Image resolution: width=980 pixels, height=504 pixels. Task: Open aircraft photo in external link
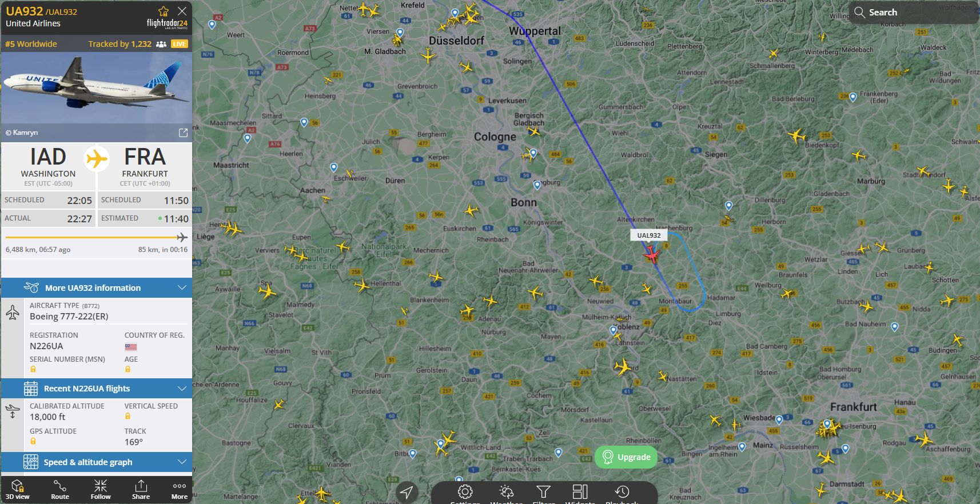click(x=184, y=133)
